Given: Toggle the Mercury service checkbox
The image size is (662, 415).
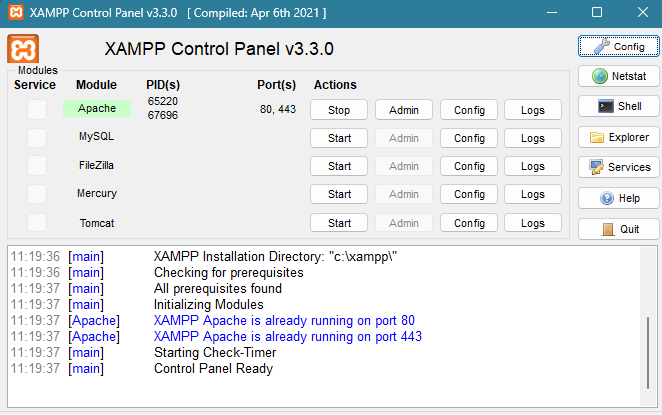Looking at the screenshot, I should point(37,194).
